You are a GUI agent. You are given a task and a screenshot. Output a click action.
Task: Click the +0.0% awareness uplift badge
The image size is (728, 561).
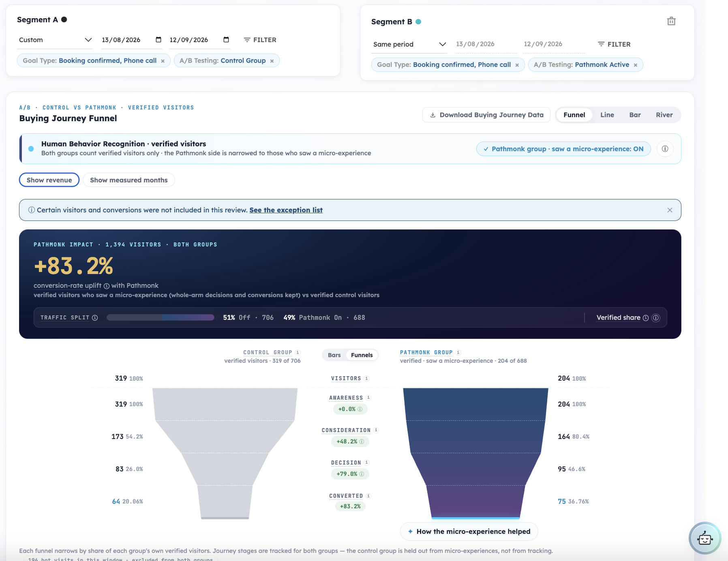(350, 409)
